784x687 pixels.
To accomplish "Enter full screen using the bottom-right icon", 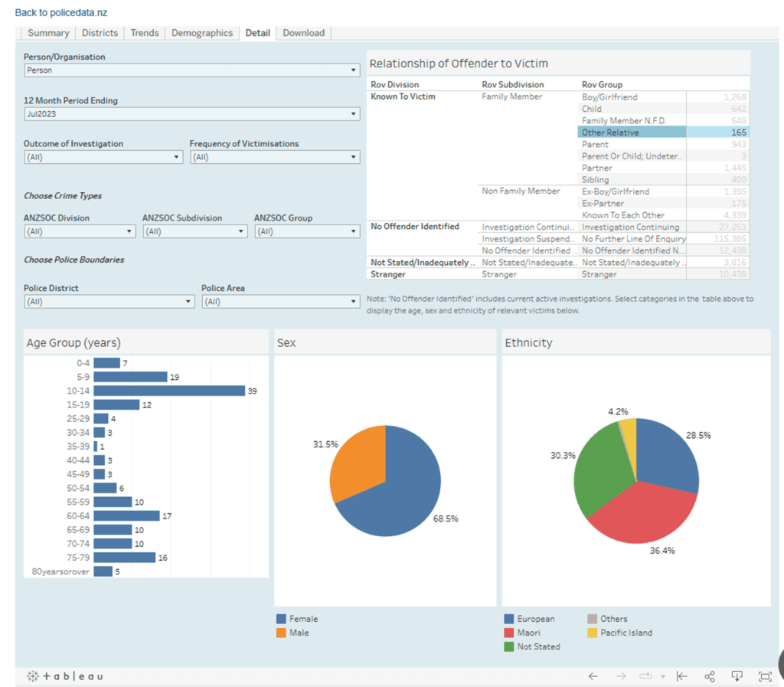I will pos(764,676).
